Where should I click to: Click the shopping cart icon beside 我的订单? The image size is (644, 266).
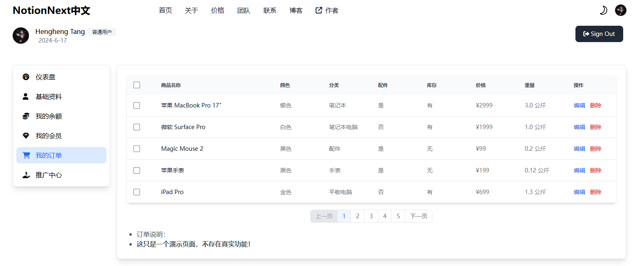[x=27, y=155]
